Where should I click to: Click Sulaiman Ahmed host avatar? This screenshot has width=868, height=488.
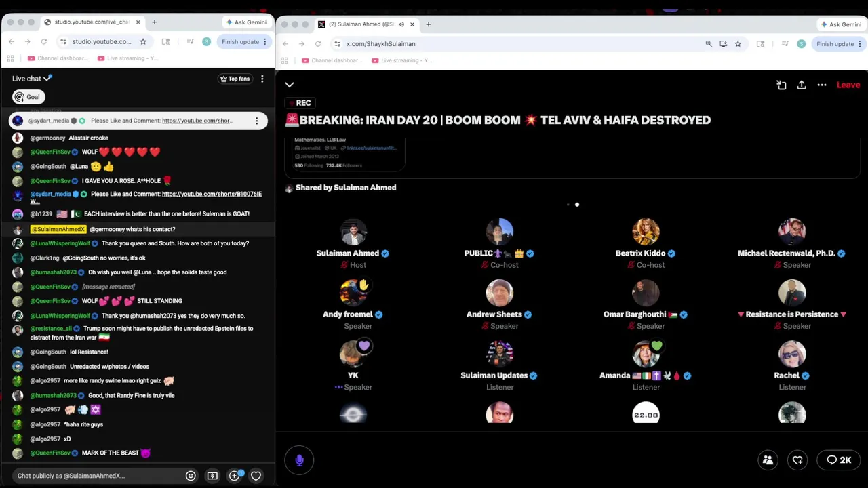pyautogui.click(x=353, y=231)
